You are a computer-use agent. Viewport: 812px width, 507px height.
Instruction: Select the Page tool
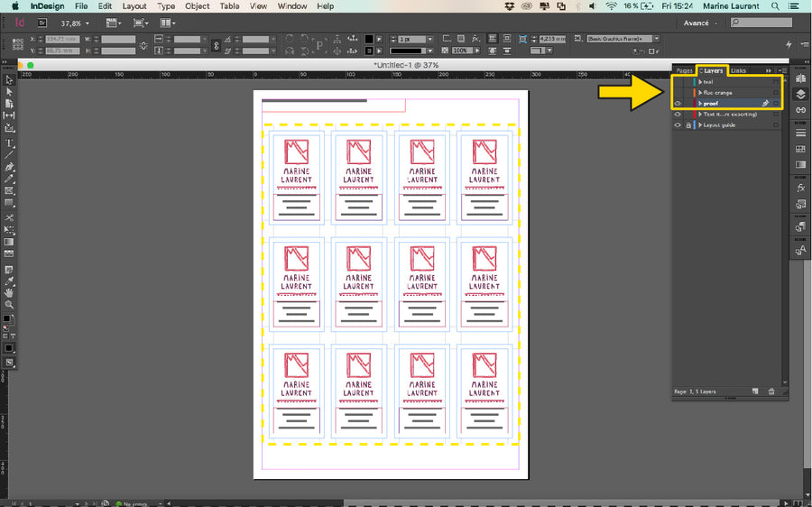point(9,104)
